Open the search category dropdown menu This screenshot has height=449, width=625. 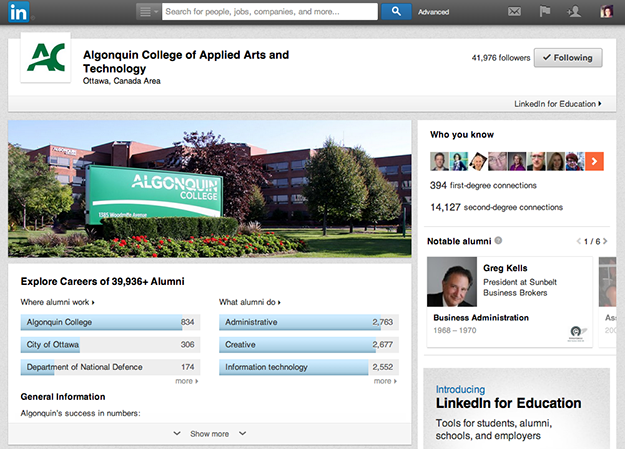148,12
